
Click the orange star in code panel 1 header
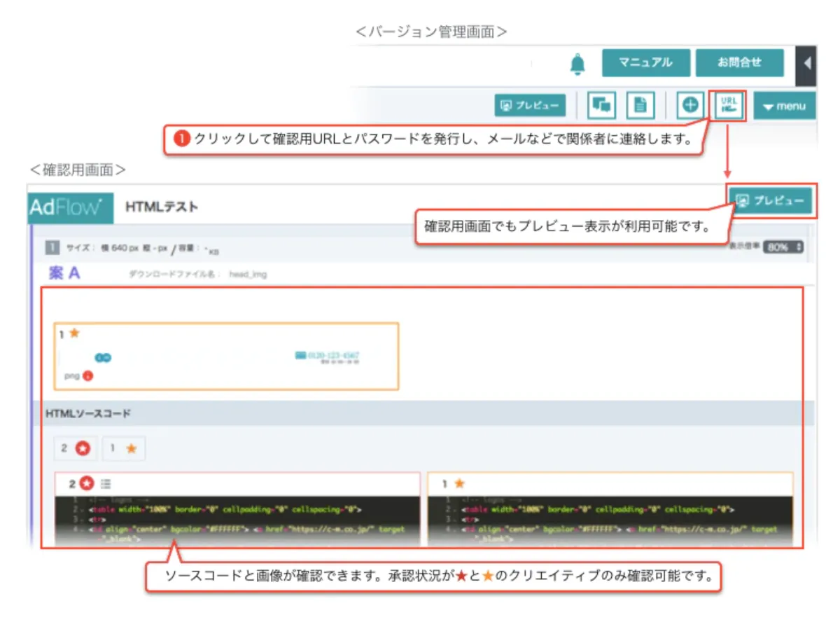click(459, 483)
